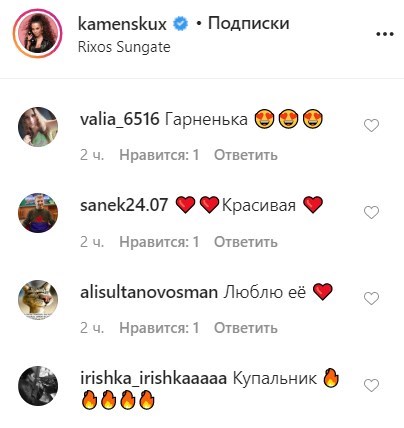Like valia_6516's comment with heart icon
This screenshot has width=404, height=428.
[x=371, y=126]
